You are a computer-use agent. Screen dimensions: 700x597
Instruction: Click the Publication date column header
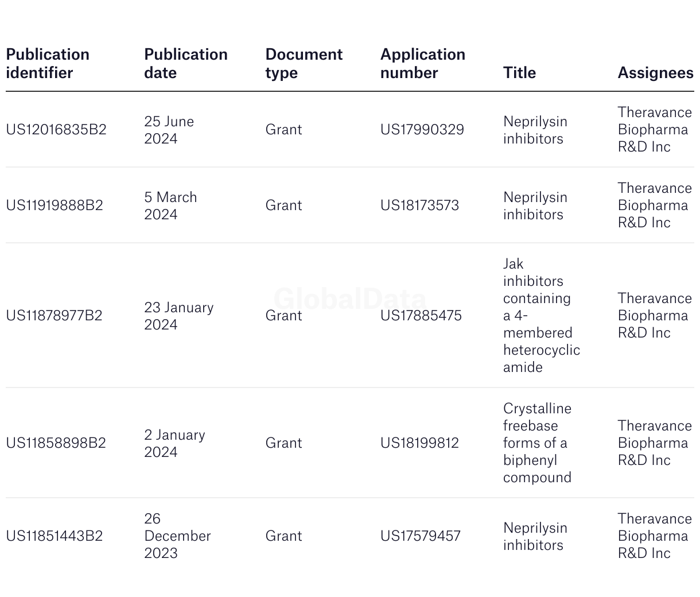[186, 64]
